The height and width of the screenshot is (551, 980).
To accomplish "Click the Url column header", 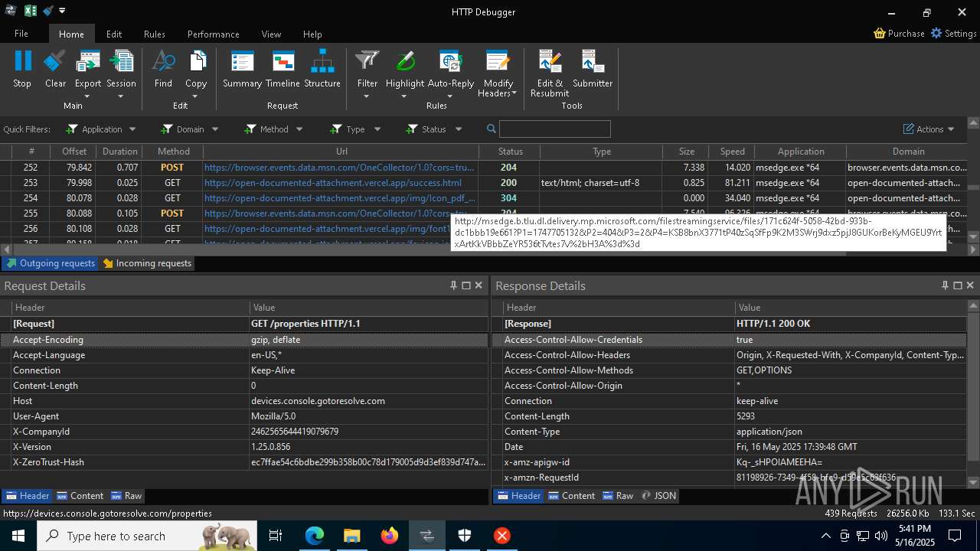I will (x=341, y=152).
